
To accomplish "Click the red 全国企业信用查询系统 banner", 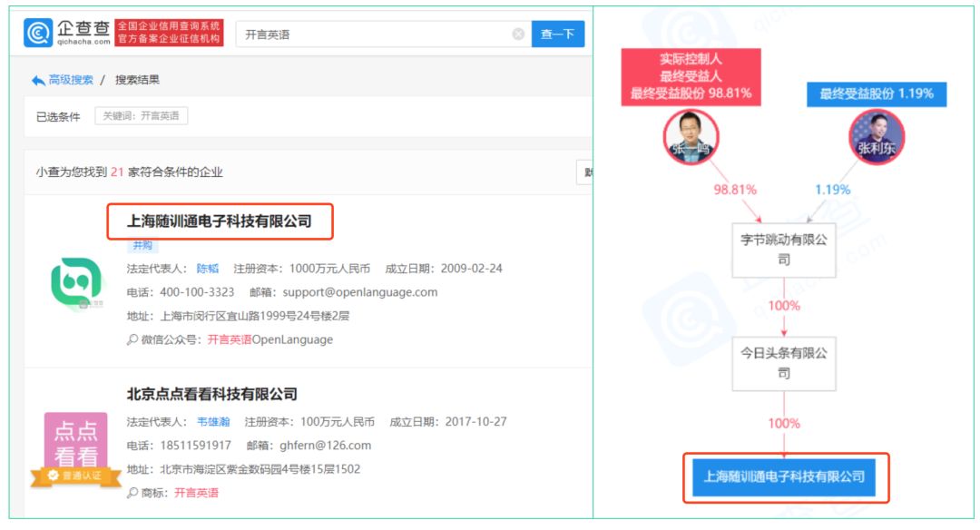I will 169,33.
